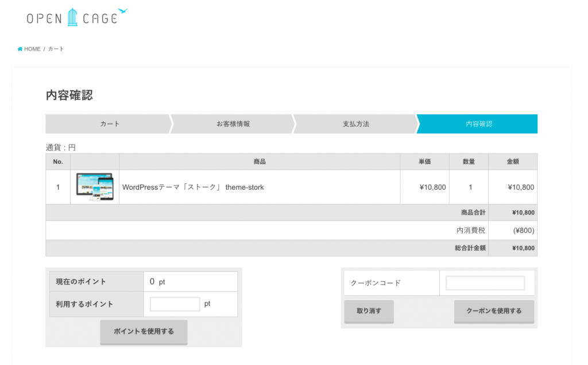
Task: Focus the クーポンコード input field
Action: point(485,283)
